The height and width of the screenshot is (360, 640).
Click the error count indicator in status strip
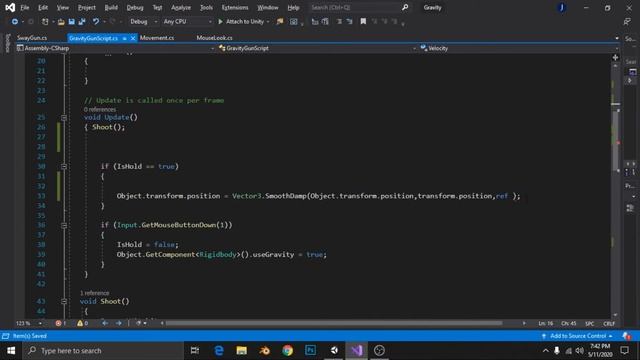tap(60, 323)
